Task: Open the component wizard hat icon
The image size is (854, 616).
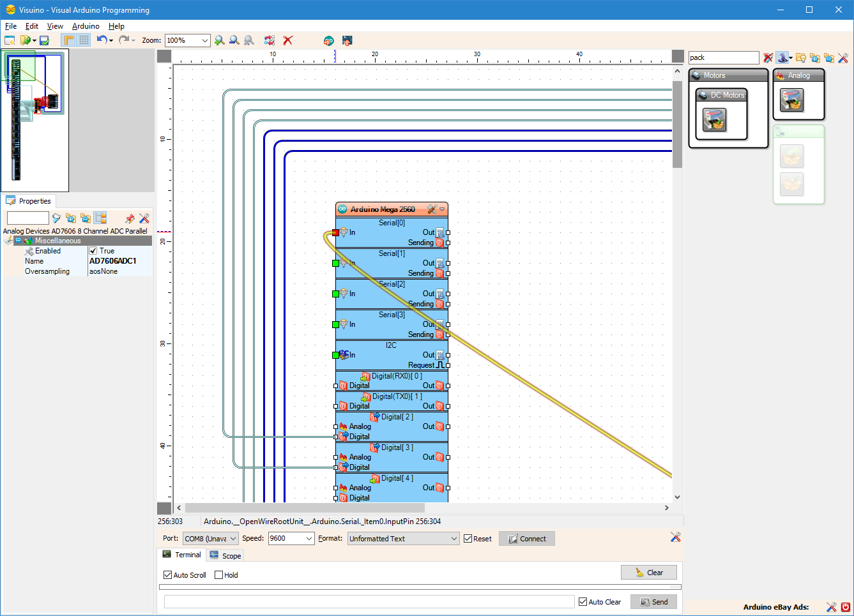Action: [784, 57]
